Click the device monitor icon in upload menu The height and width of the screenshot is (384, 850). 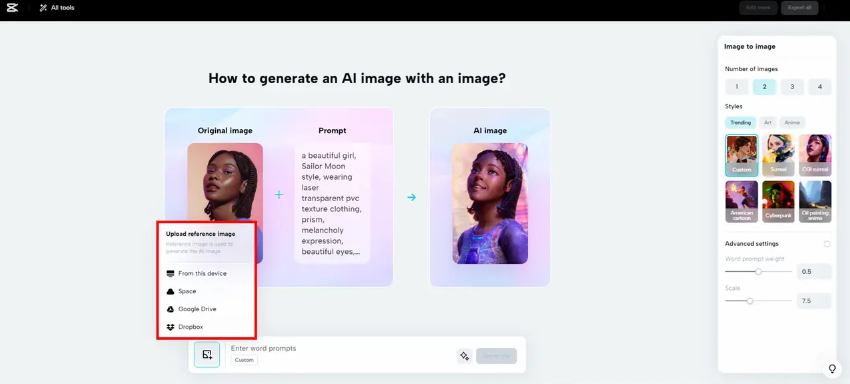170,273
